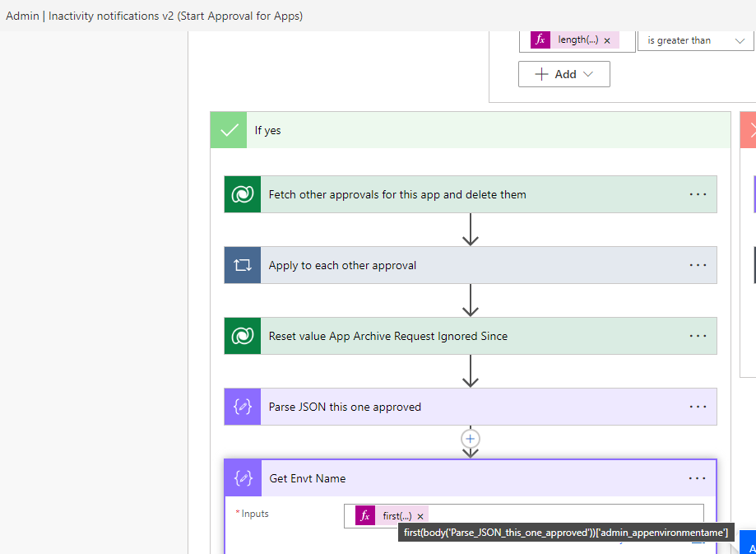Click connector icon on Reset value action

[x=243, y=336]
